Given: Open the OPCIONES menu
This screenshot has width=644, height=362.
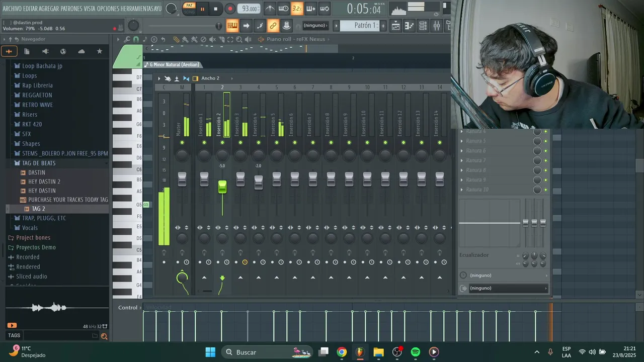Looking at the screenshot, I should [108, 9].
